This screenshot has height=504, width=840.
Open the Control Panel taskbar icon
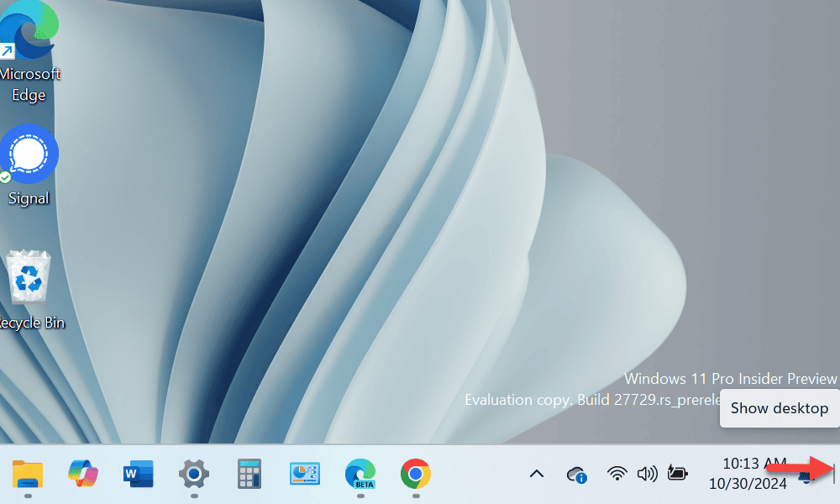(x=305, y=474)
